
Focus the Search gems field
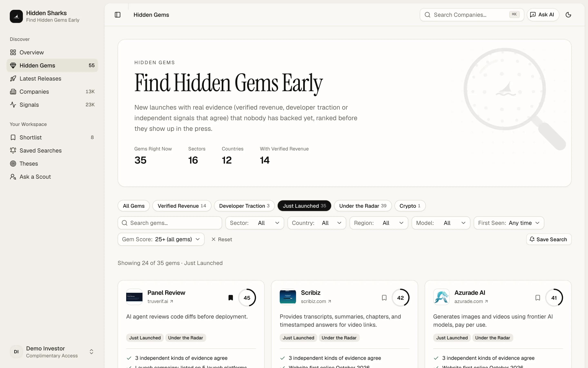tap(170, 223)
